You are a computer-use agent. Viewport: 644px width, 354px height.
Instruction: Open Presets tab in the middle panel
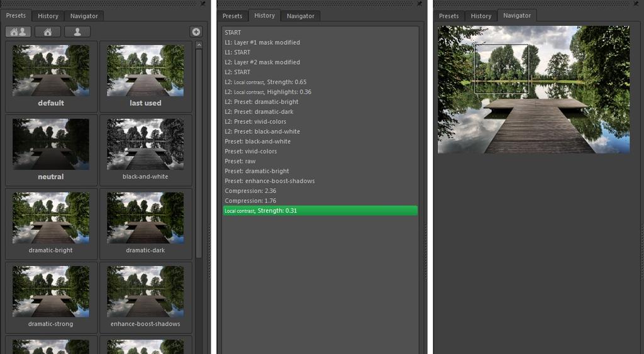click(233, 16)
